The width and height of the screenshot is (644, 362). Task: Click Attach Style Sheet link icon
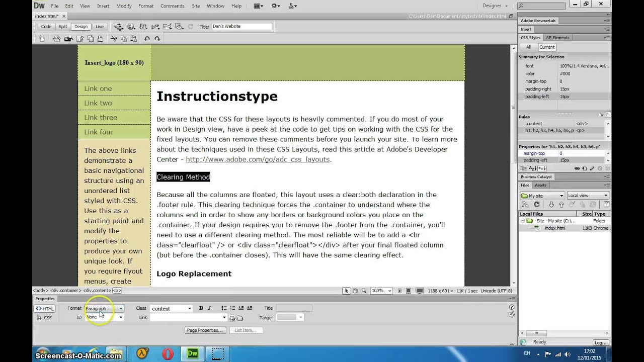(577, 168)
